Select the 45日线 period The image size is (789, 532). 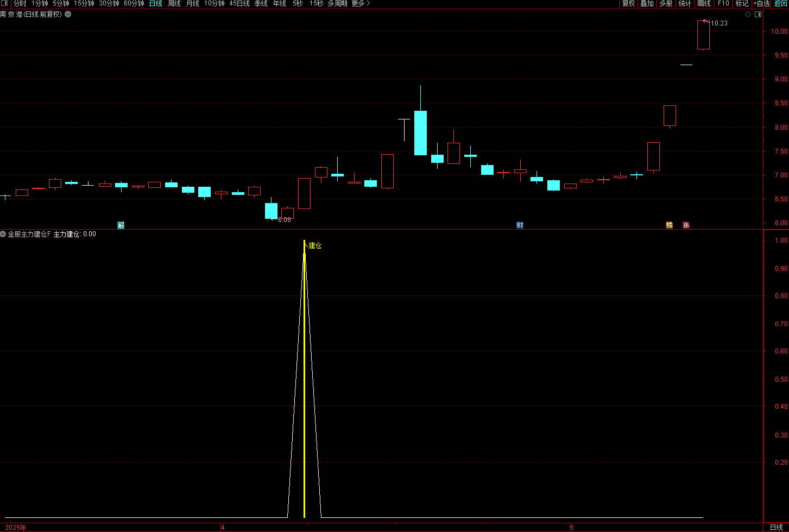(x=239, y=4)
